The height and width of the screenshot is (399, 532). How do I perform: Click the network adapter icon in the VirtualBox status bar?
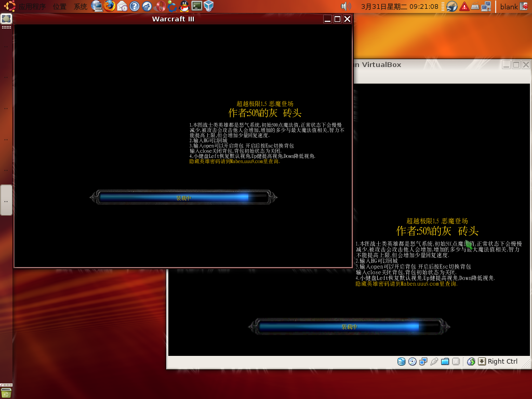(423, 362)
